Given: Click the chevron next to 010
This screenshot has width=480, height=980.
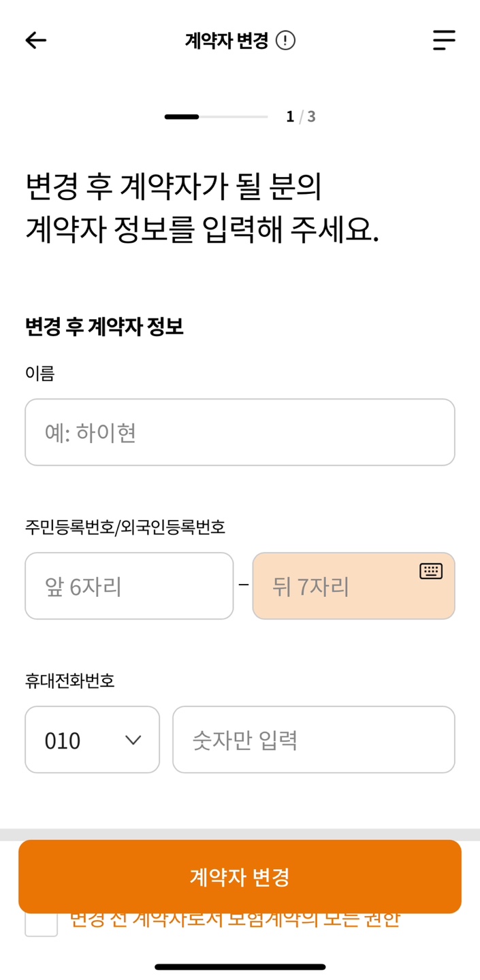Looking at the screenshot, I should coord(133,739).
